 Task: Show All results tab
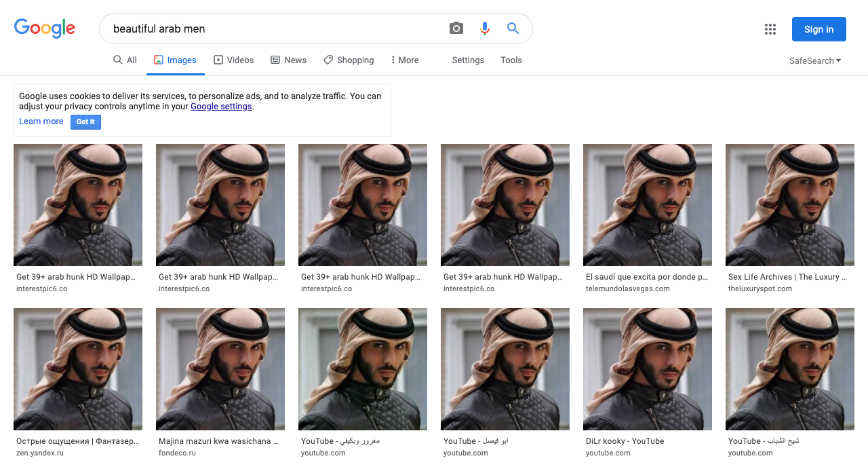tap(125, 60)
